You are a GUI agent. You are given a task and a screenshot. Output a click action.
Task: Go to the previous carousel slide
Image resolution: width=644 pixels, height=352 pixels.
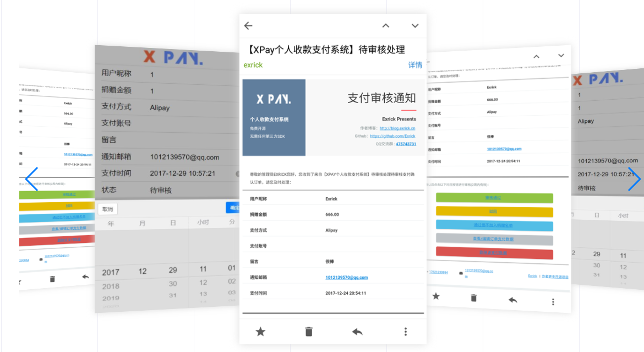click(x=31, y=179)
